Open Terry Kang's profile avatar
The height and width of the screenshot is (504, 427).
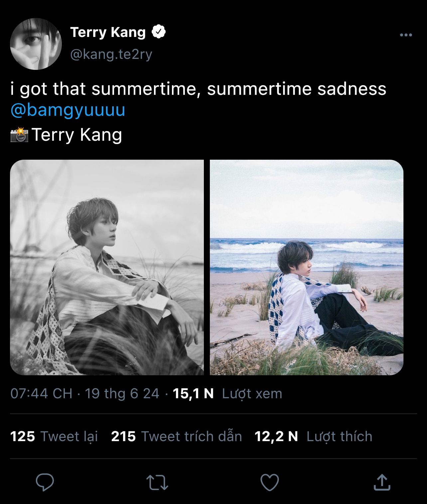tap(36, 44)
